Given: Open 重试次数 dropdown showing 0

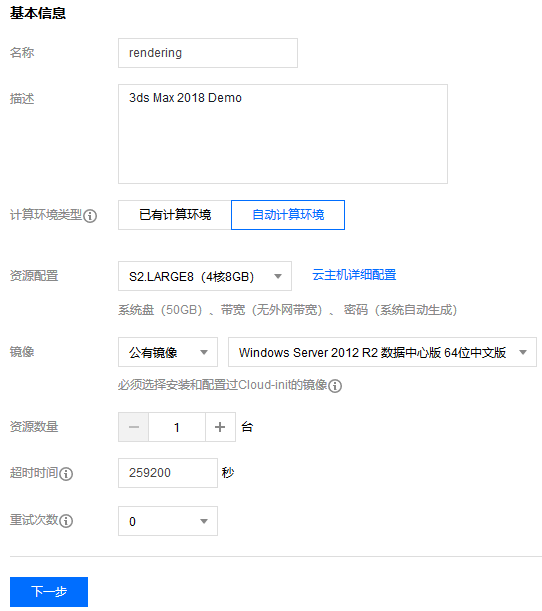Looking at the screenshot, I should (168, 521).
